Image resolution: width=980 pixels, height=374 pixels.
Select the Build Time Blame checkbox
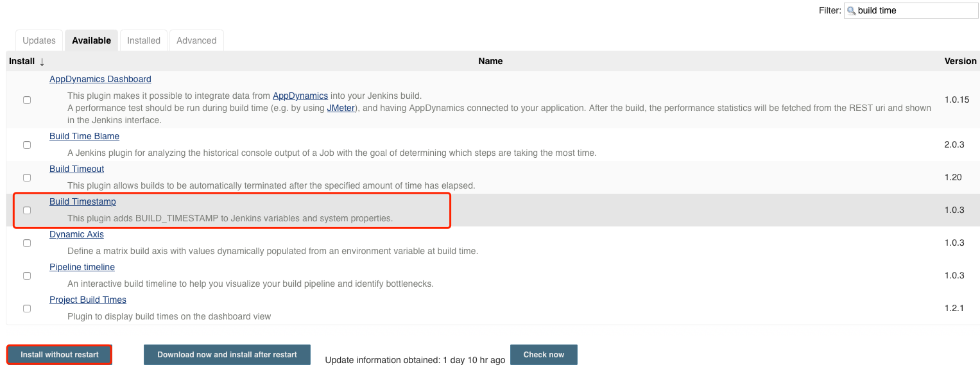tap(27, 145)
